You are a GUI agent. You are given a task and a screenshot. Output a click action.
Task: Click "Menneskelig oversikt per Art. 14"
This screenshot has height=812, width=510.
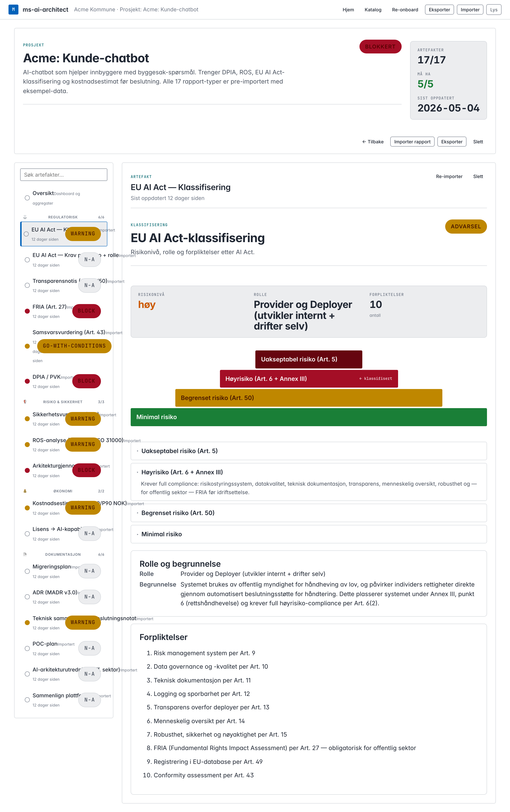[199, 721]
